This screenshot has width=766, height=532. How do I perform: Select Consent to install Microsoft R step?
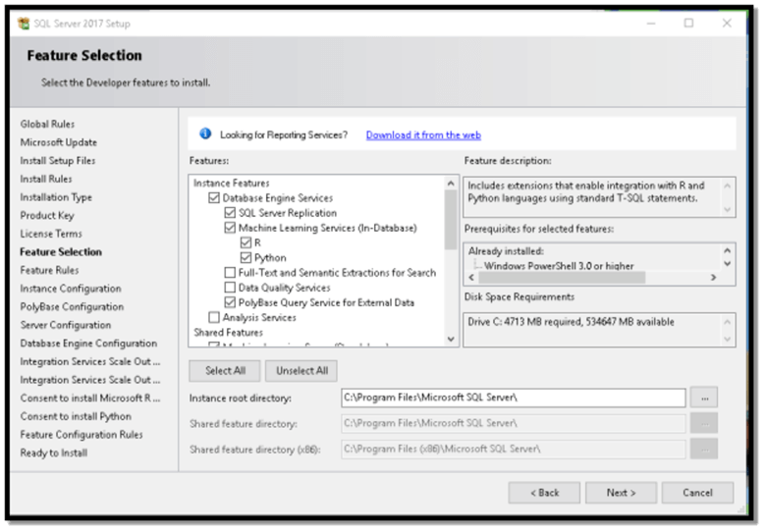coord(90,399)
